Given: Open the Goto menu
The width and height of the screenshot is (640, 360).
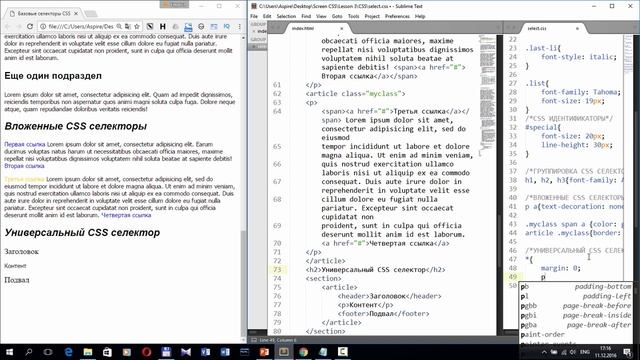Looking at the screenshot, I should [x=337, y=16].
